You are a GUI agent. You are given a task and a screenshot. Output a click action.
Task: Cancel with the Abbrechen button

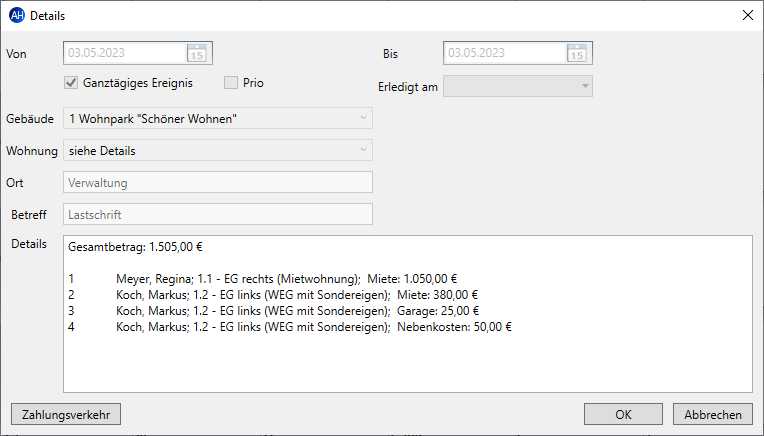pos(713,415)
